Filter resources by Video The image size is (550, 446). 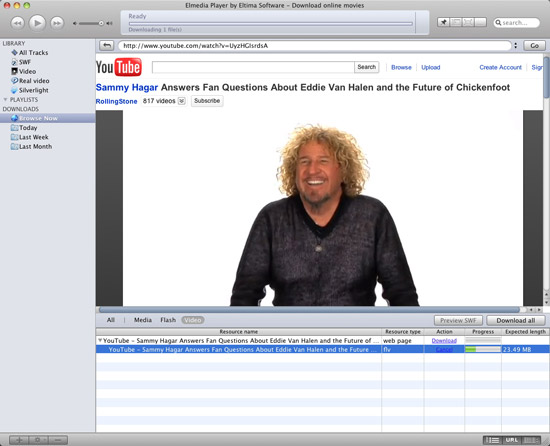pos(193,320)
